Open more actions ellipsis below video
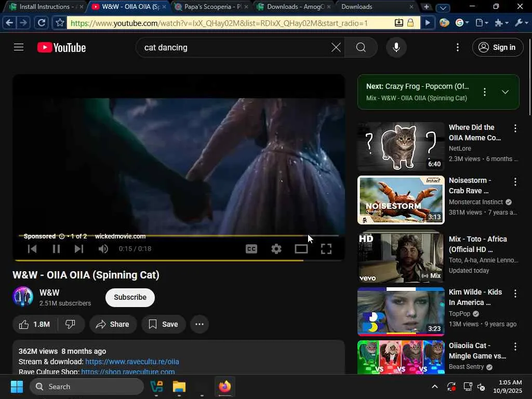 coord(199,324)
